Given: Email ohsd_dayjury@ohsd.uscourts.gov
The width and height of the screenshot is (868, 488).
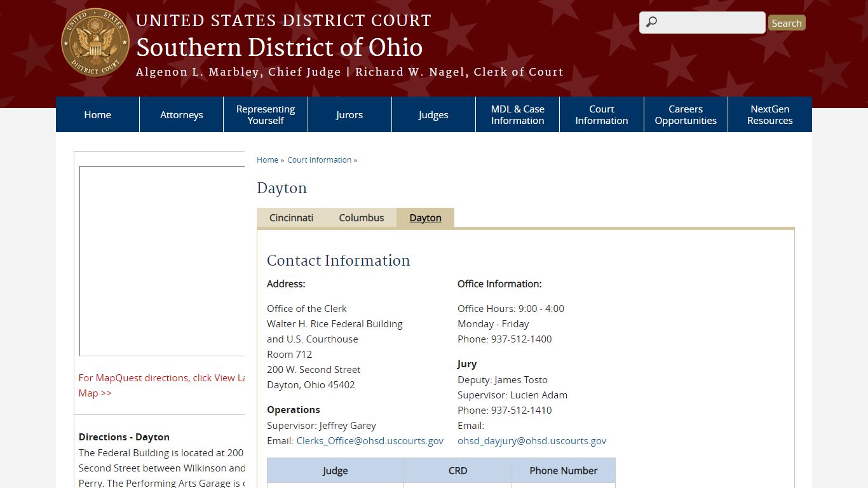Looking at the screenshot, I should tap(532, 440).
